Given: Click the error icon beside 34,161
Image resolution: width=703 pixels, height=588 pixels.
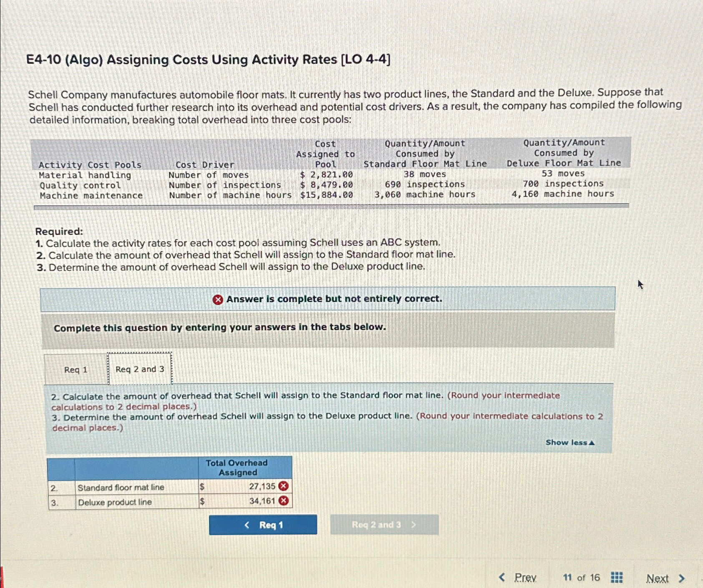Looking at the screenshot, I should [x=283, y=501].
